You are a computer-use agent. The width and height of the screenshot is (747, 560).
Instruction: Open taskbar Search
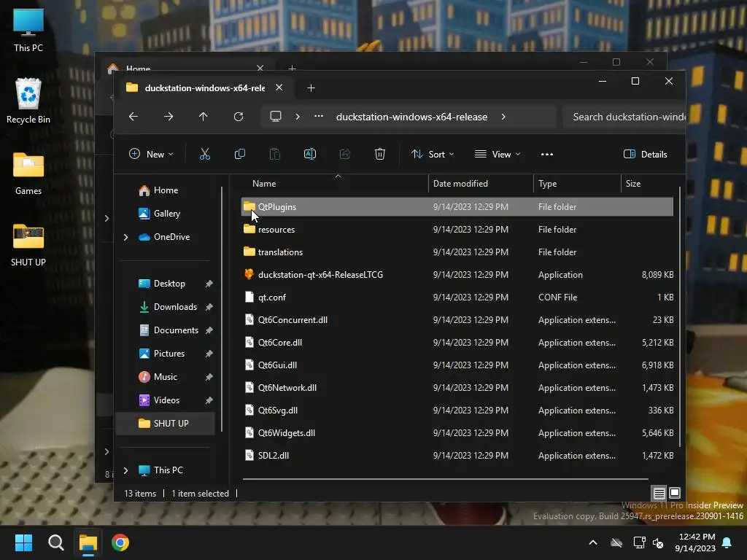[55, 542]
